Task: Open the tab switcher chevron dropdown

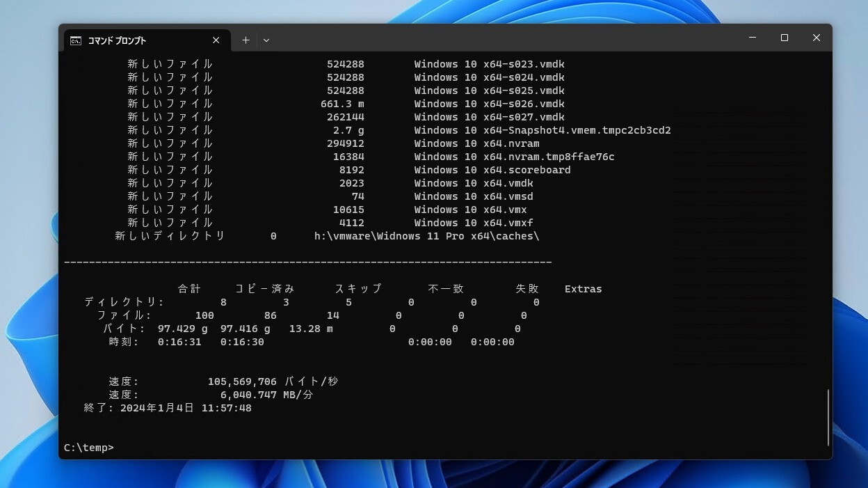Action: point(266,40)
